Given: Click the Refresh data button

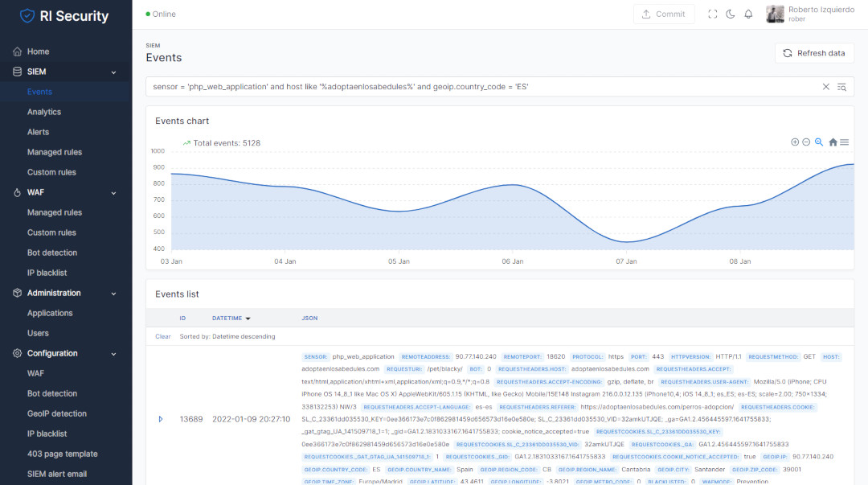Looking at the screenshot, I should [x=814, y=53].
